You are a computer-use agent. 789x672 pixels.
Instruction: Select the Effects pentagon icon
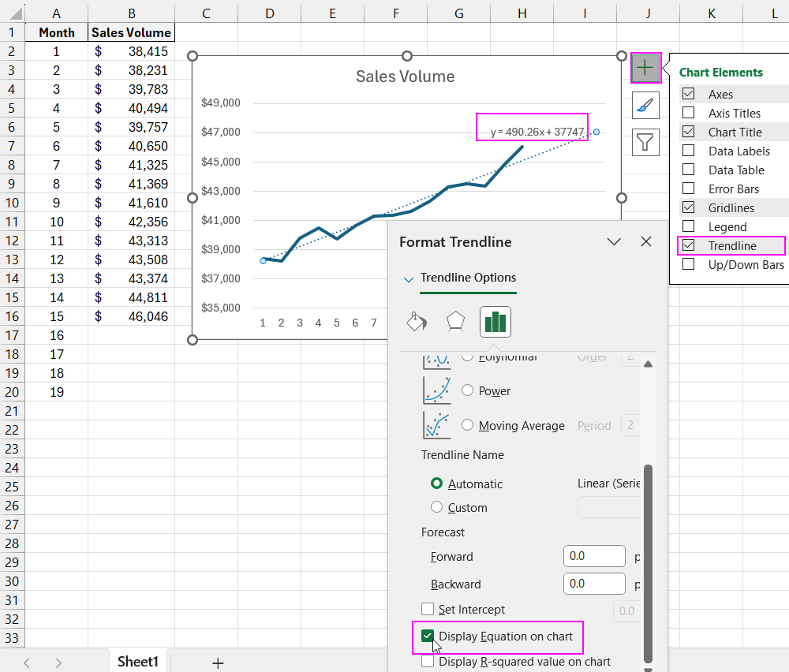click(x=455, y=322)
